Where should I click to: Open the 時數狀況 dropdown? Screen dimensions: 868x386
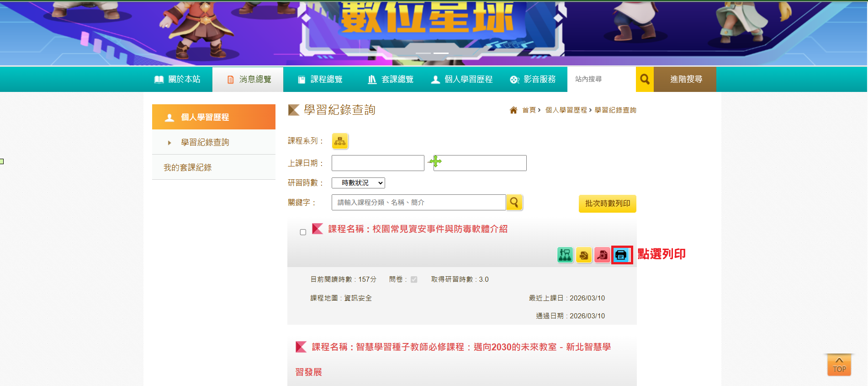click(x=358, y=183)
